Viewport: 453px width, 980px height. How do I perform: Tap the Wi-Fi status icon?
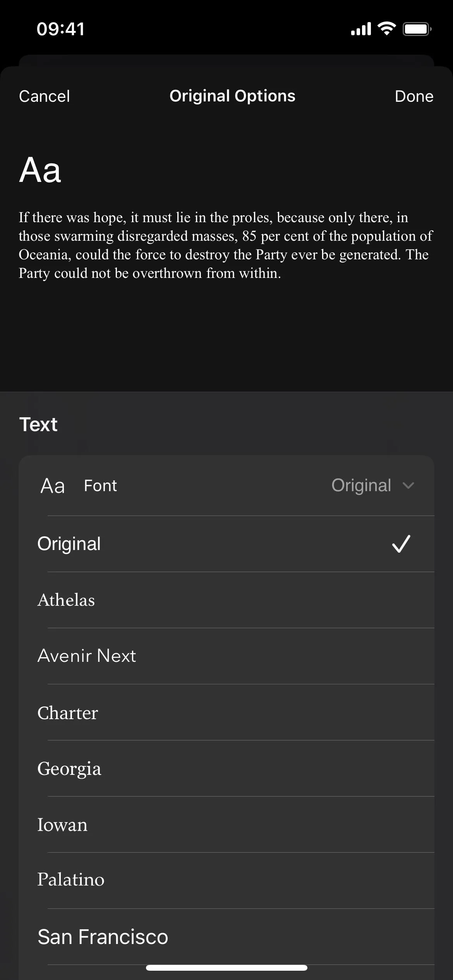click(386, 29)
